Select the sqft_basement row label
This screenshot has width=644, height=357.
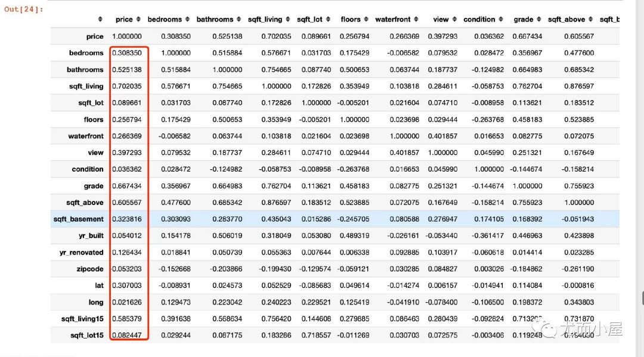click(x=79, y=219)
